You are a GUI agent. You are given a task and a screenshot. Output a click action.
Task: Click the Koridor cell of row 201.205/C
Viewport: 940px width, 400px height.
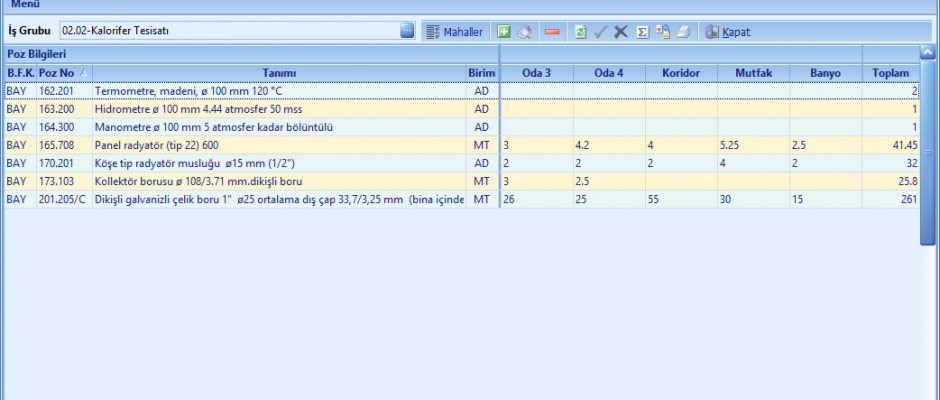[x=680, y=199]
